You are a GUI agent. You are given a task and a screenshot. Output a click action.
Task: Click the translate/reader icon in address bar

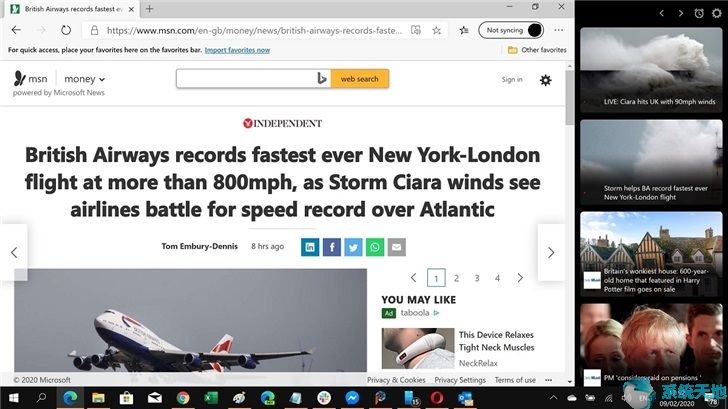pos(416,30)
